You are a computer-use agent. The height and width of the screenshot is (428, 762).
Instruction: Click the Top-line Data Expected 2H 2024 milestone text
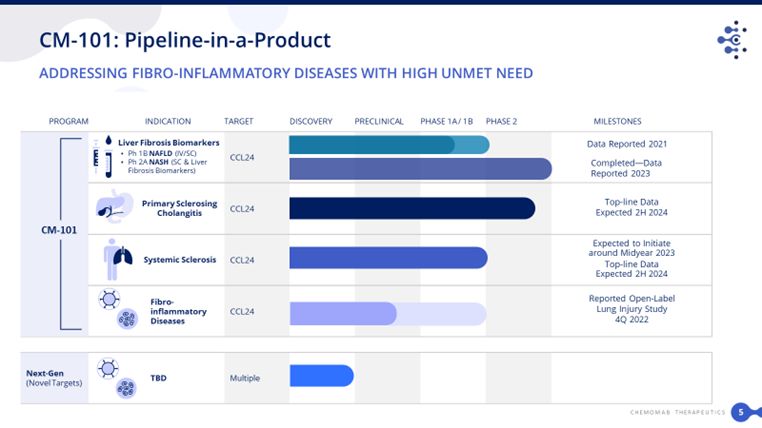tap(630, 207)
